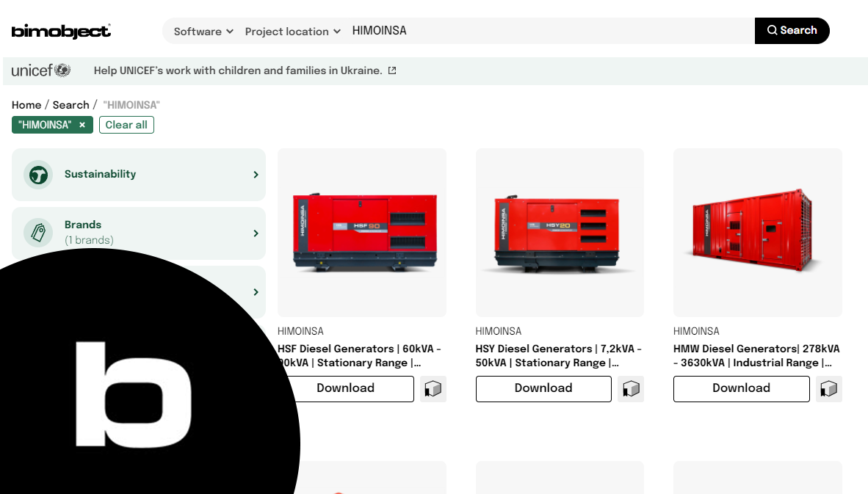Click the 3D cube icon for HMW generators
Image resolution: width=868 pixels, height=494 pixels.
[x=828, y=389]
